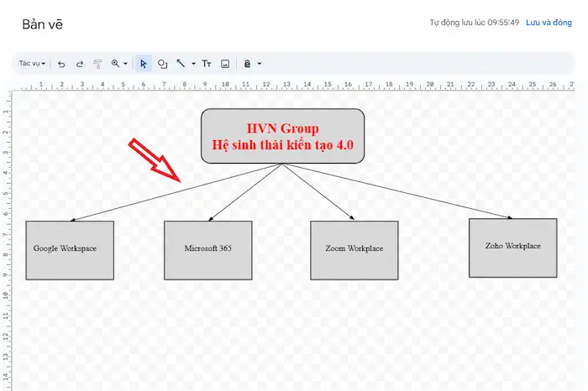The image size is (588, 391).
Task: Click the zoom magnifier icon
Action: click(115, 64)
